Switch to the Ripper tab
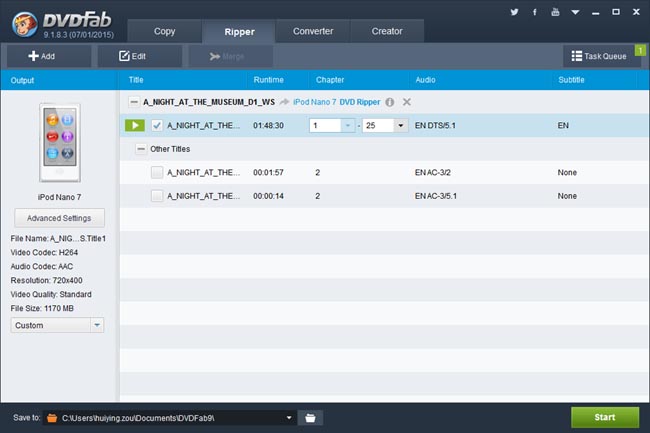This screenshot has height=433, width=650. tap(239, 31)
